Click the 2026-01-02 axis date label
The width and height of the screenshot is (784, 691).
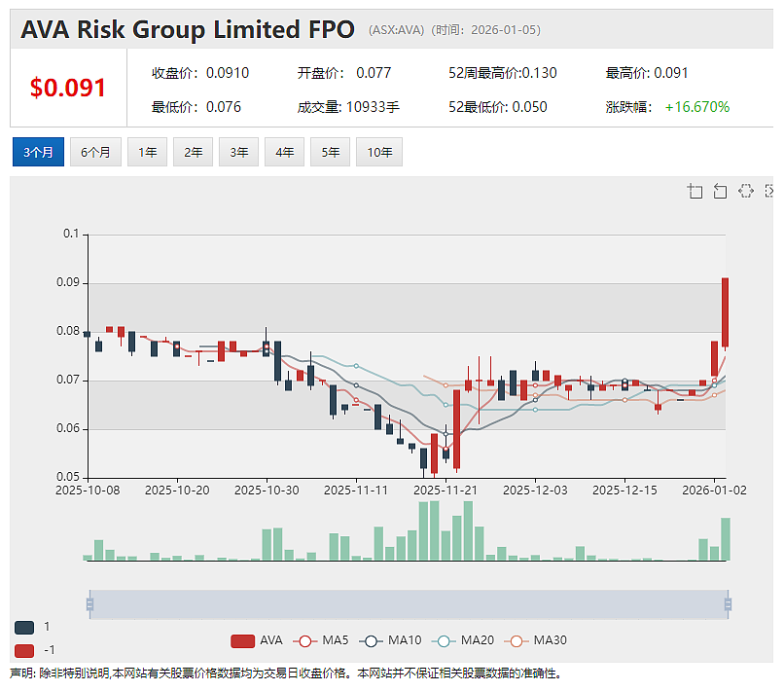(714, 491)
